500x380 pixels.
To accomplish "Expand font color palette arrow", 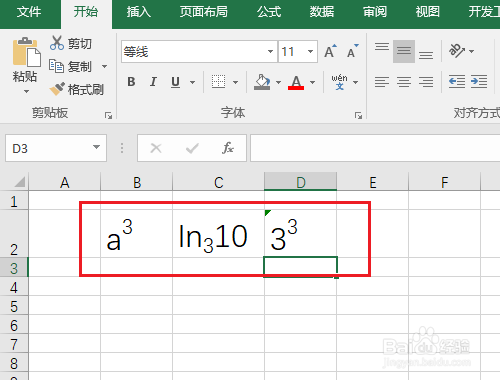I will (x=312, y=82).
